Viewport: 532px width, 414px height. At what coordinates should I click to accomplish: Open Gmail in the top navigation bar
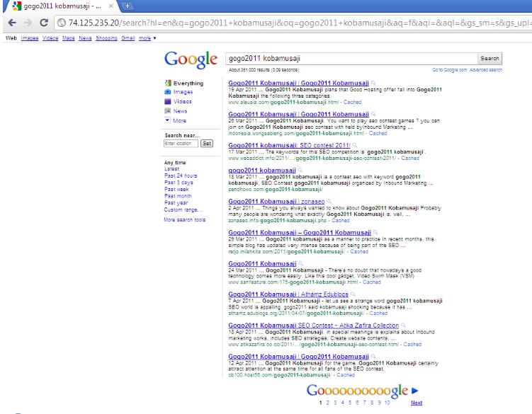click(128, 38)
